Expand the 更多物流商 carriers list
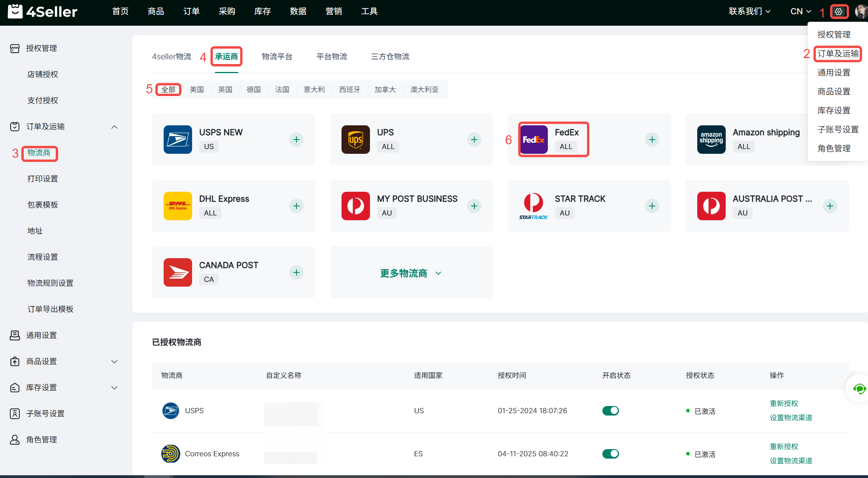This screenshot has width=868, height=478. click(x=411, y=273)
